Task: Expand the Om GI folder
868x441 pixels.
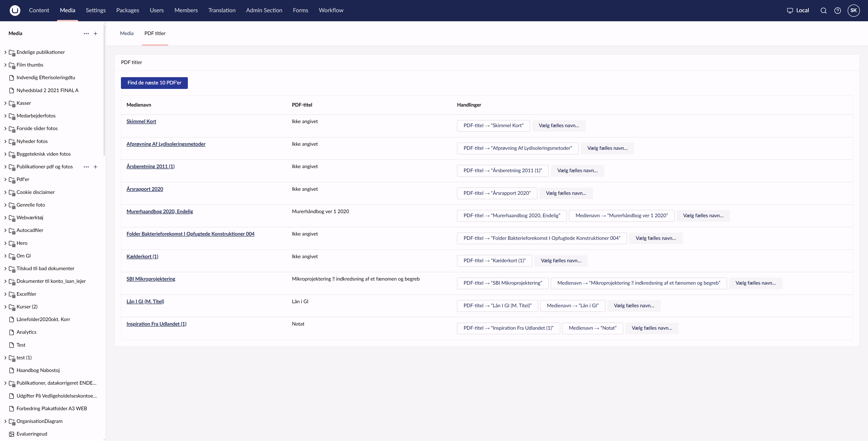Action: click(5, 256)
